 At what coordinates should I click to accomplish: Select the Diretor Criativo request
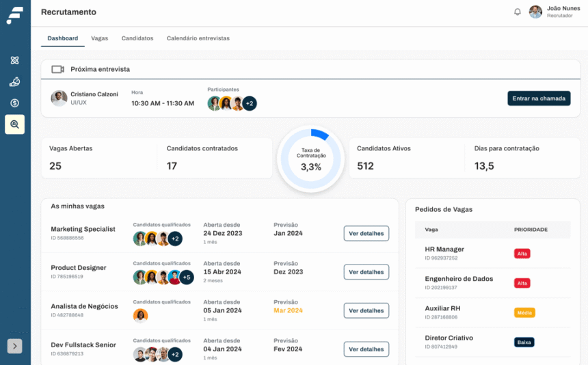[493, 342]
